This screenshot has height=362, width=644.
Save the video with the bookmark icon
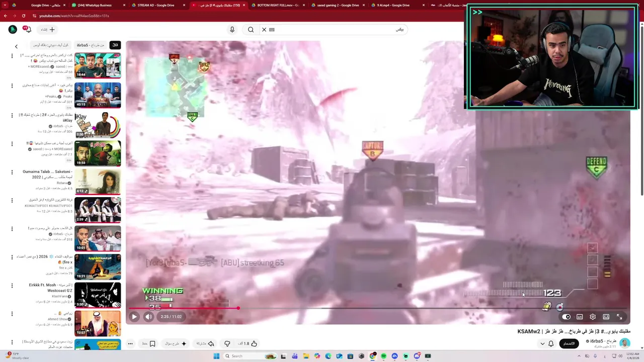(149, 343)
